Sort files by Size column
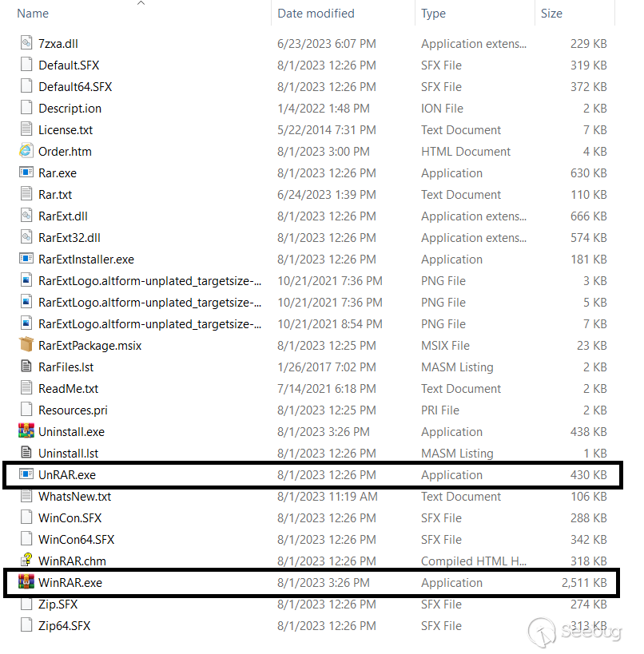The width and height of the screenshot is (644, 654). pos(551,14)
